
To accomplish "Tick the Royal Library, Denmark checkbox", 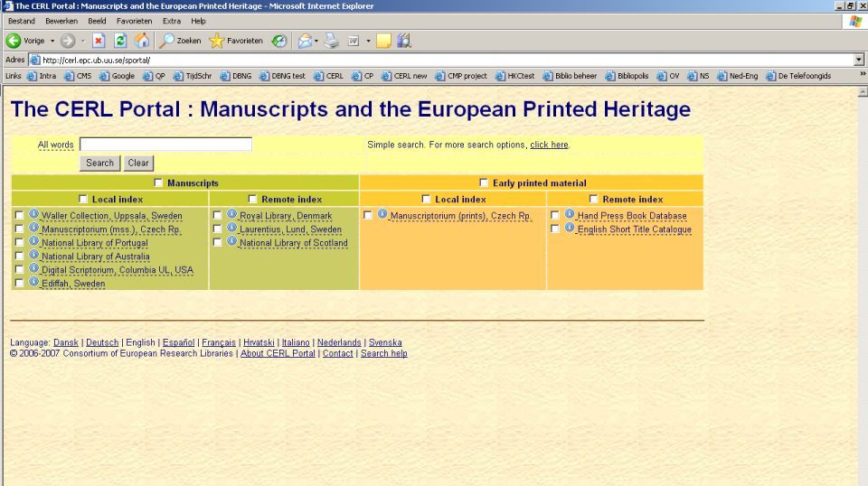I will point(218,215).
